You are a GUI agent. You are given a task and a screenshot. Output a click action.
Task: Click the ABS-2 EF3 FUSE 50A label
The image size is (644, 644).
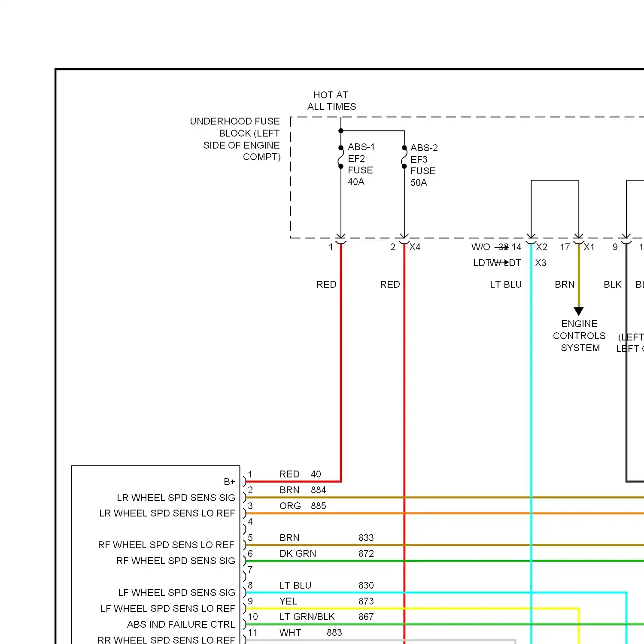point(424,165)
